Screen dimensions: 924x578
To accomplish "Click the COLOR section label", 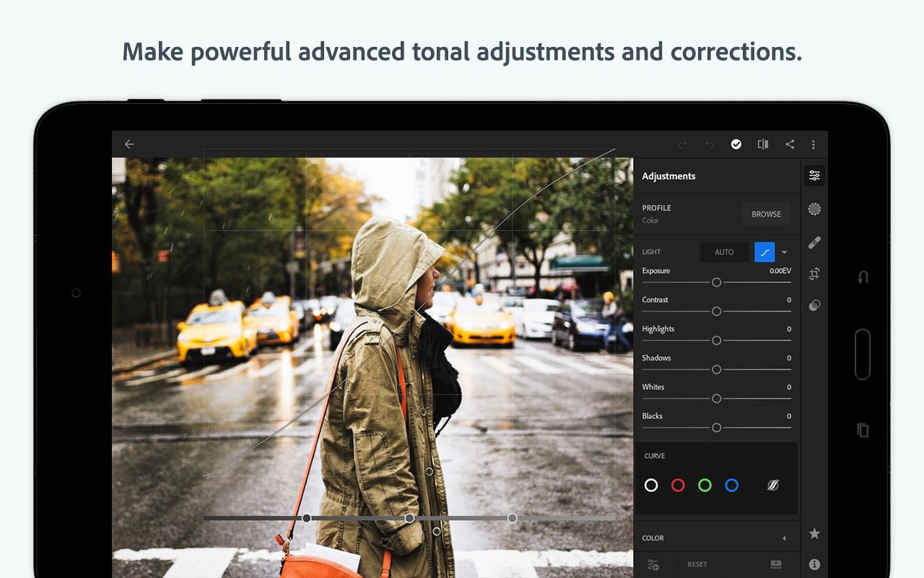I will (653, 538).
